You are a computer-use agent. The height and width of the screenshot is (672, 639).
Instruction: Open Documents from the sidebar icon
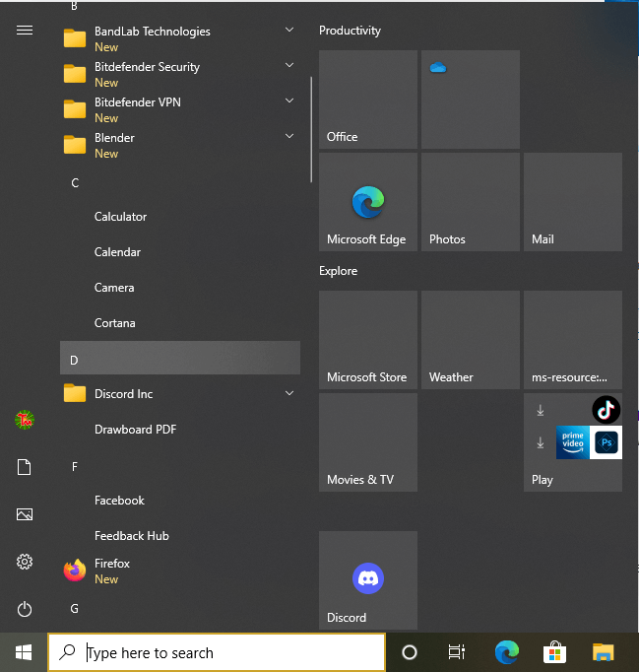tap(25, 467)
